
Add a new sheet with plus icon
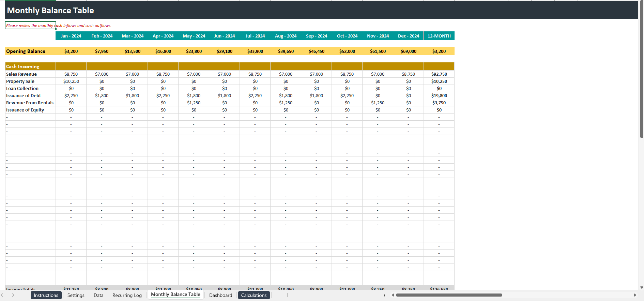[288, 295]
